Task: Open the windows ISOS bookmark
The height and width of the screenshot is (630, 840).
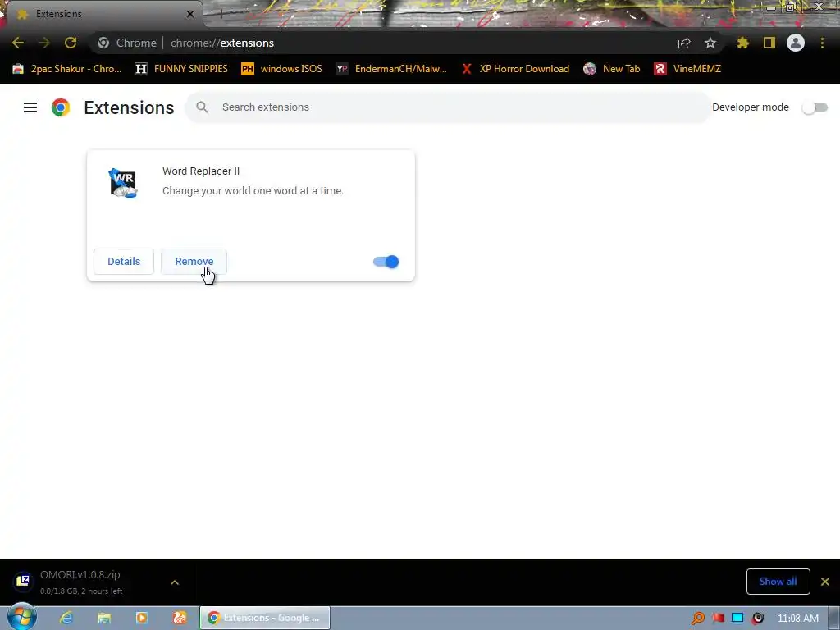Action: (282, 69)
